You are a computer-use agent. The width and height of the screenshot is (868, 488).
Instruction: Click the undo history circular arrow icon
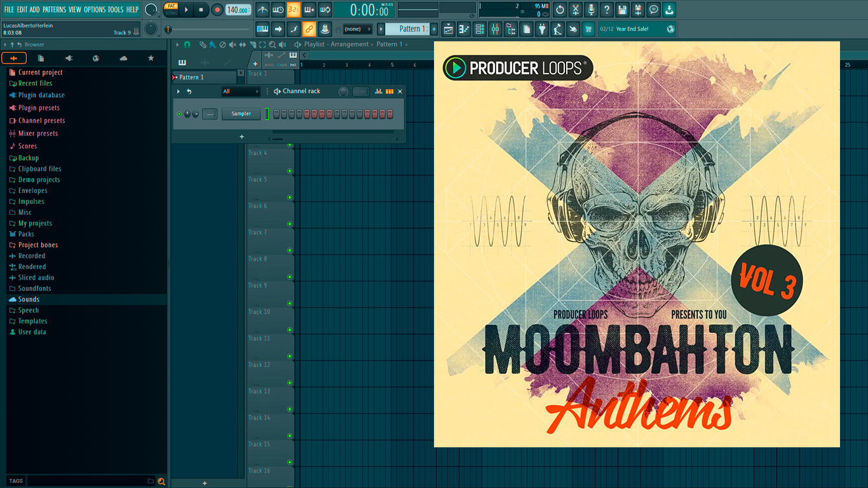click(560, 10)
